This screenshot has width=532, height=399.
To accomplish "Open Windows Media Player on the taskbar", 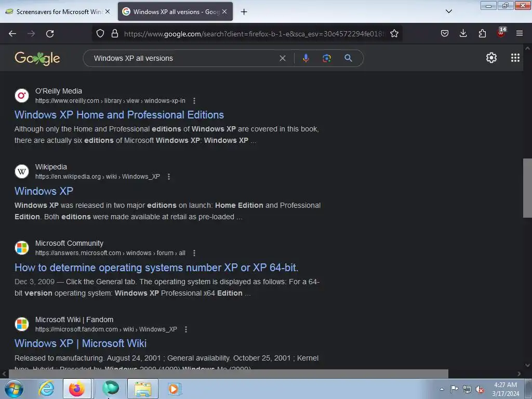I will [175, 389].
